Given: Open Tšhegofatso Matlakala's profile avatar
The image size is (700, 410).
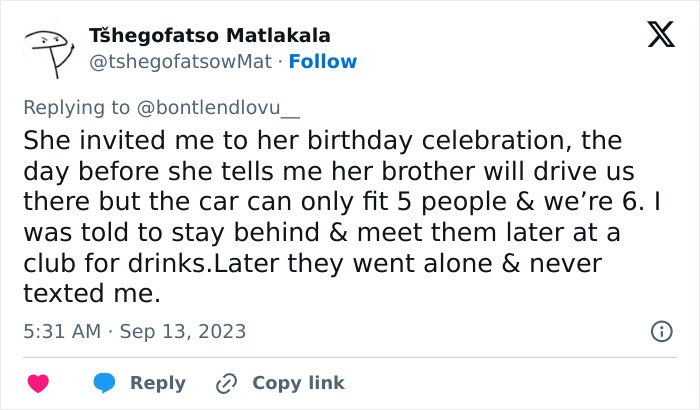Looking at the screenshot, I should point(50,50).
